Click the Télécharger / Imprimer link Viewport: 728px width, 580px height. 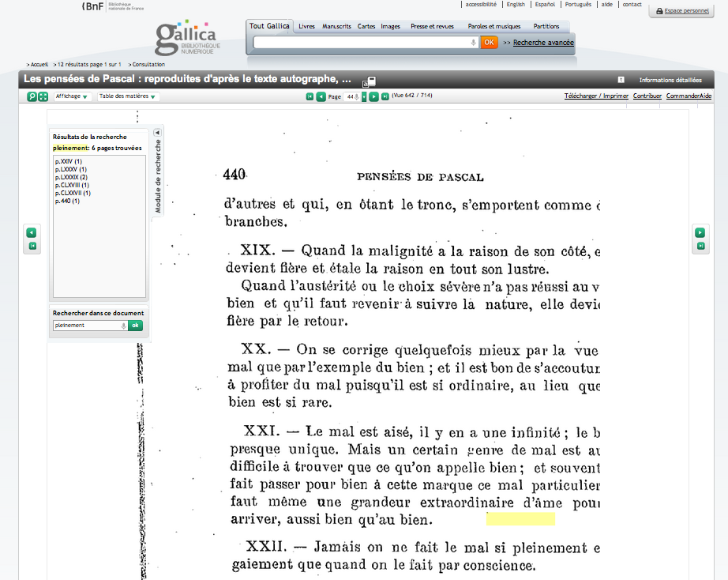[596, 96]
